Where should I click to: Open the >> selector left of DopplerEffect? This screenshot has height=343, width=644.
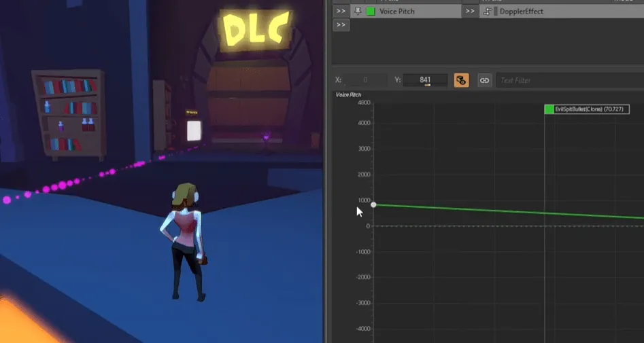(x=471, y=12)
